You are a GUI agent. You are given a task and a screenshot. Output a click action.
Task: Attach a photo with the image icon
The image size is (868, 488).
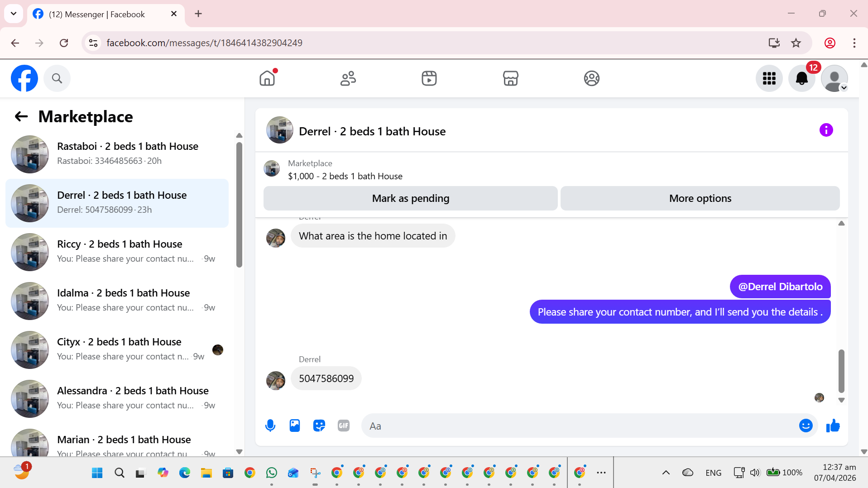coord(295,426)
